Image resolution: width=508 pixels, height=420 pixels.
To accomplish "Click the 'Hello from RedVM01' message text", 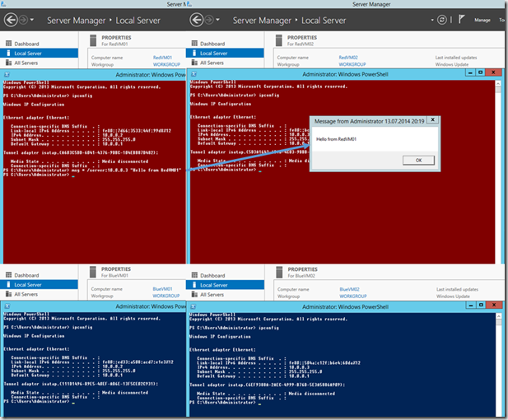I will (x=336, y=139).
